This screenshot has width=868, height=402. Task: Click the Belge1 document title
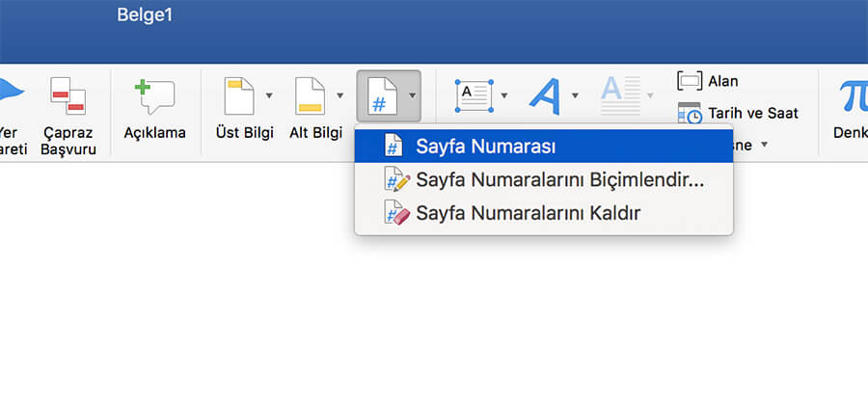[145, 15]
